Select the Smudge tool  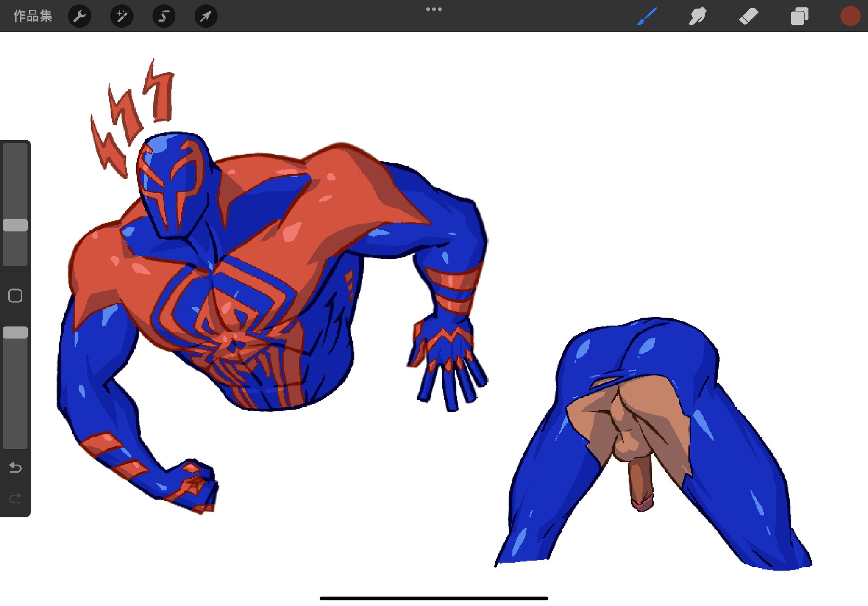coord(697,16)
